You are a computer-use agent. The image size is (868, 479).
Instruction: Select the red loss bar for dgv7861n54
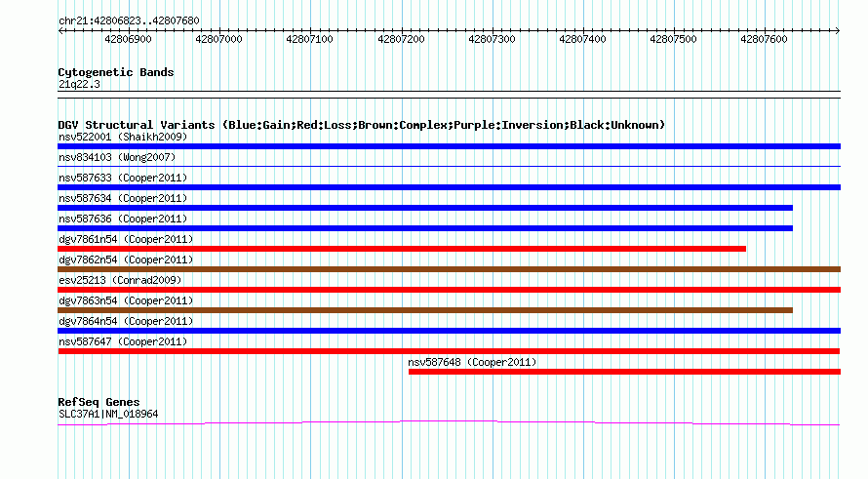402,249
